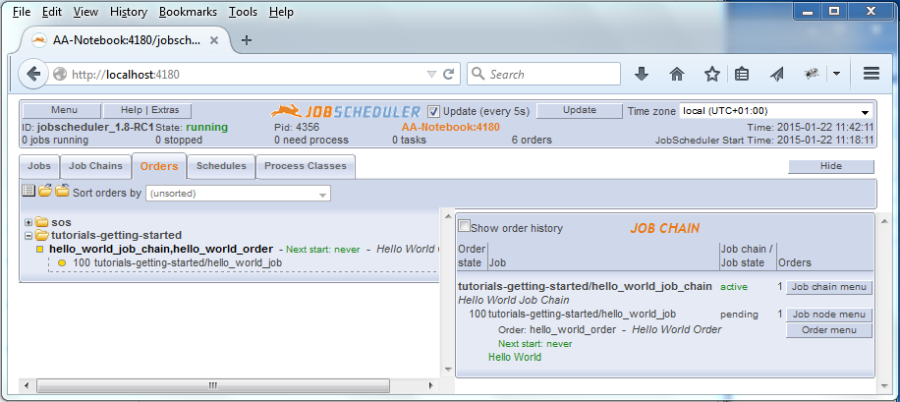This screenshot has width=900, height=402.
Task: Click the close all folders icon
Action: (x=62, y=192)
